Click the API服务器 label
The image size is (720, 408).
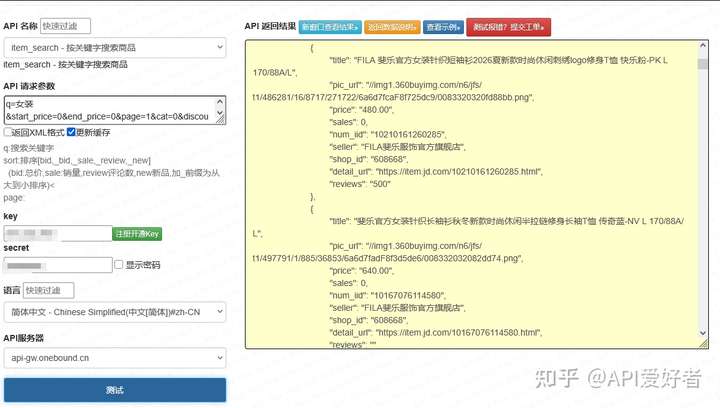tap(23, 338)
